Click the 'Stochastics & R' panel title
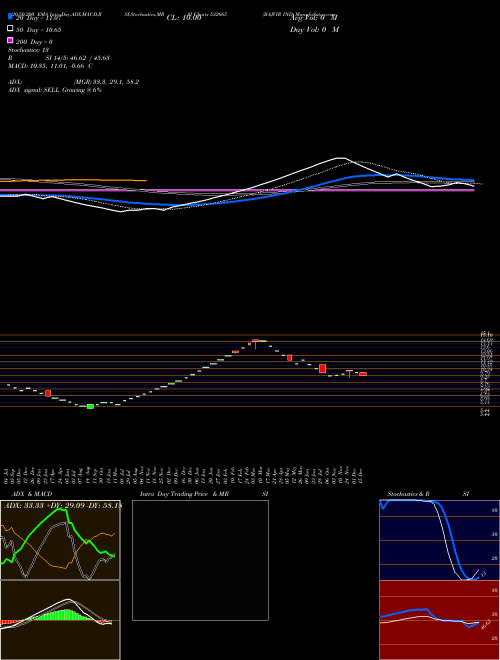The width and height of the screenshot is (500, 660). [408, 494]
